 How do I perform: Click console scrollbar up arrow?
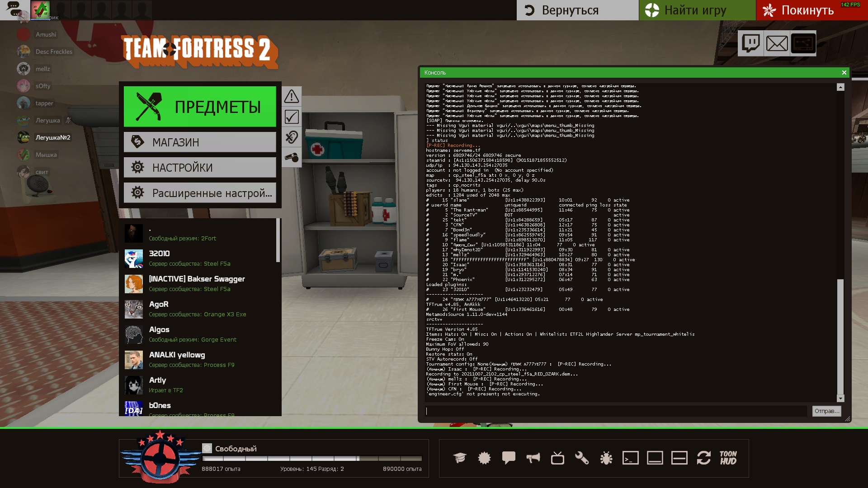click(x=840, y=87)
